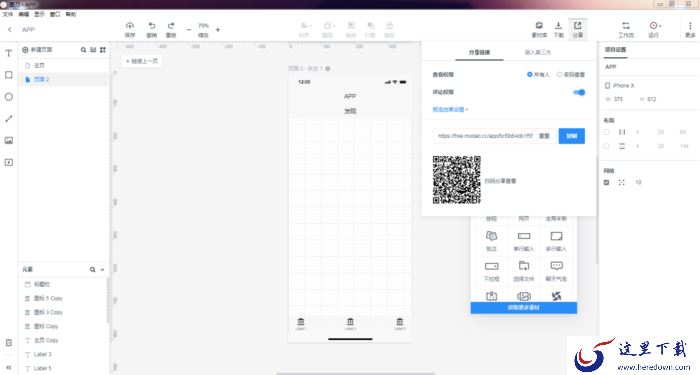Viewport: 700px width, 375px height.
Task: Select the Line tool in left sidebar
Action: [8, 119]
